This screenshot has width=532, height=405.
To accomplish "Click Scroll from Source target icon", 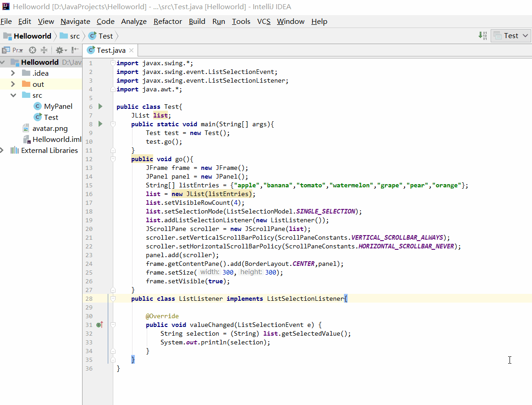I will click(32, 51).
